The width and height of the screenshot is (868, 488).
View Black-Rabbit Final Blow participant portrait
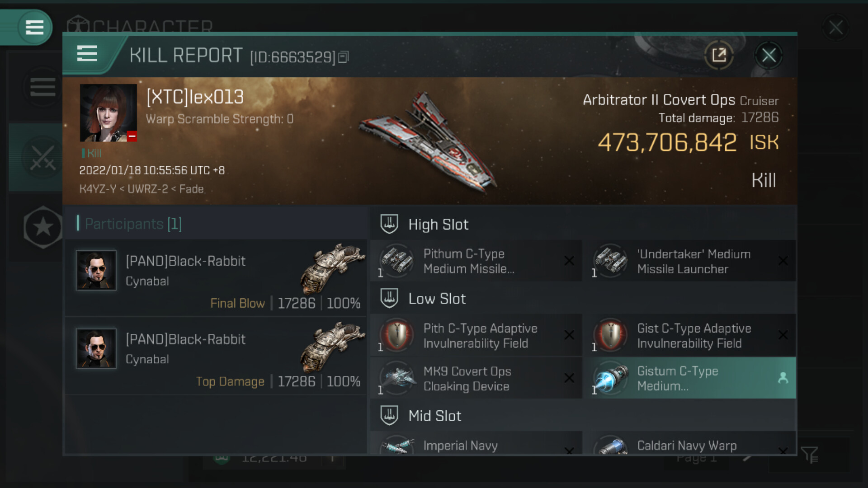click(96, 270)
